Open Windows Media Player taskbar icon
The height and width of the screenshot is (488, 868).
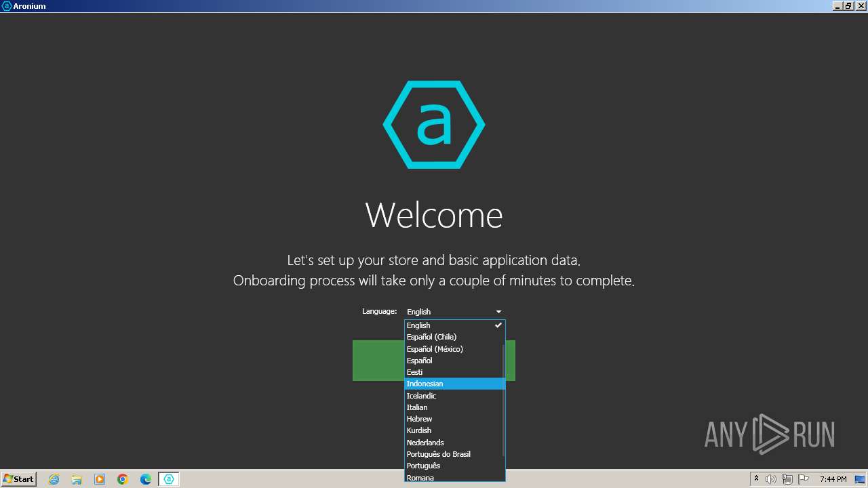100,479
